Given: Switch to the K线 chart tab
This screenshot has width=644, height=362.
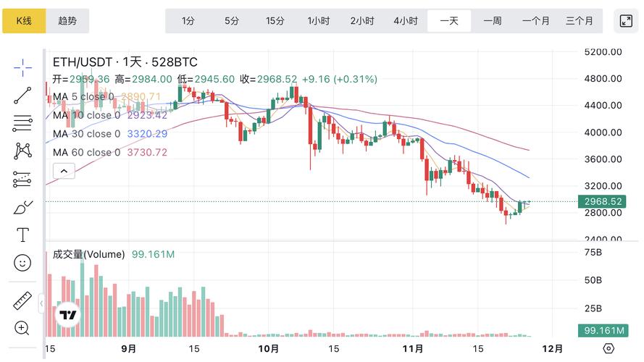Looking at the screenshot, I should click(x=24, y=21).
